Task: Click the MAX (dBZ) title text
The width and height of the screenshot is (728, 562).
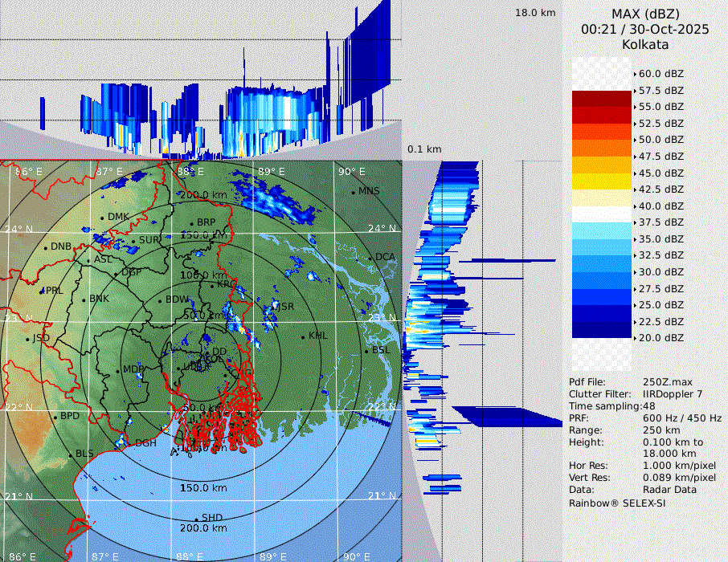Action: 644,14
